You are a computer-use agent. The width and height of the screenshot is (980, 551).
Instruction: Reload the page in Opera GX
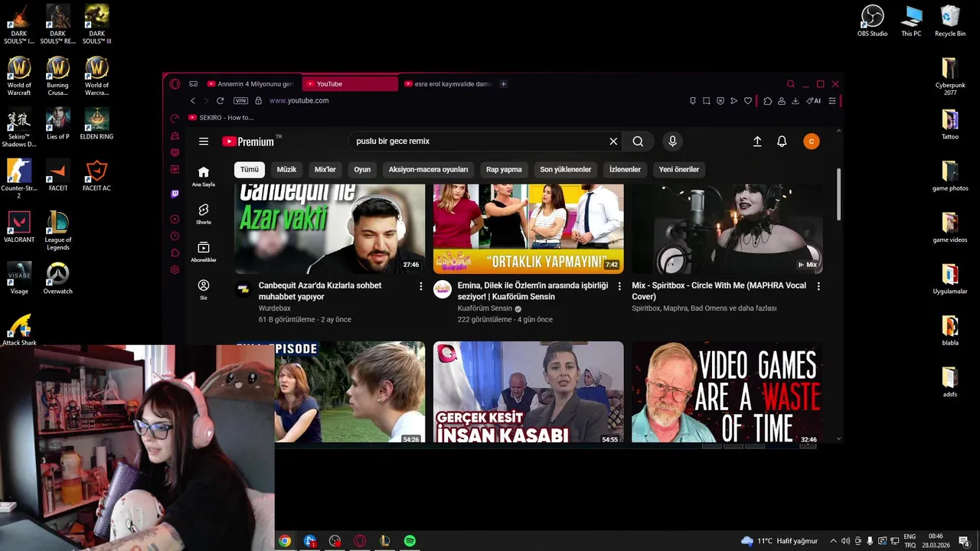point(220,101)
